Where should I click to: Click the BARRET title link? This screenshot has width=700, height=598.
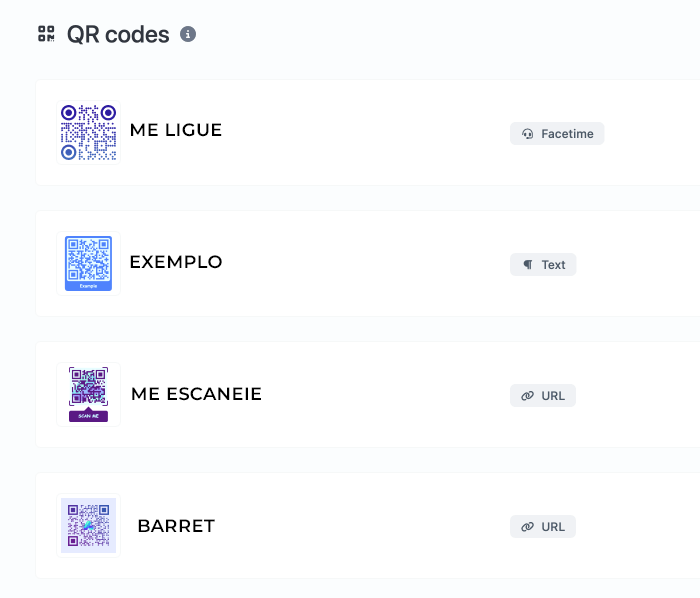click(x=176, y=526)
